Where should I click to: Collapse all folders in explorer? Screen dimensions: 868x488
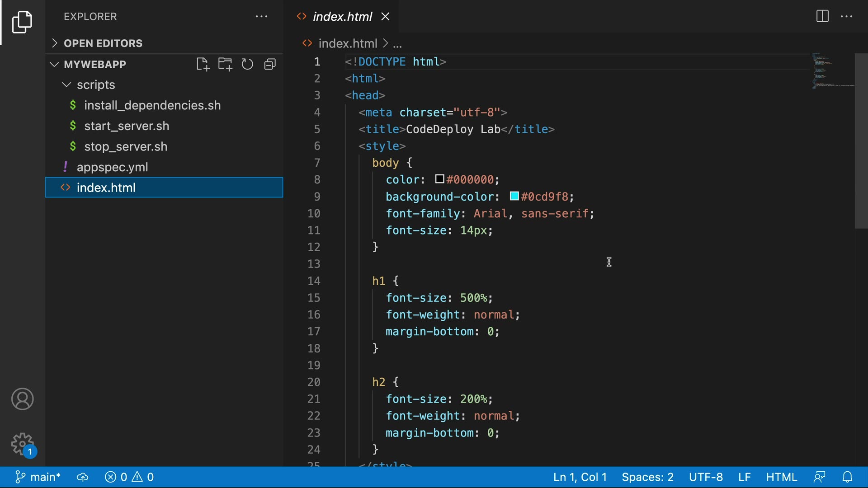tap(270, 64)
